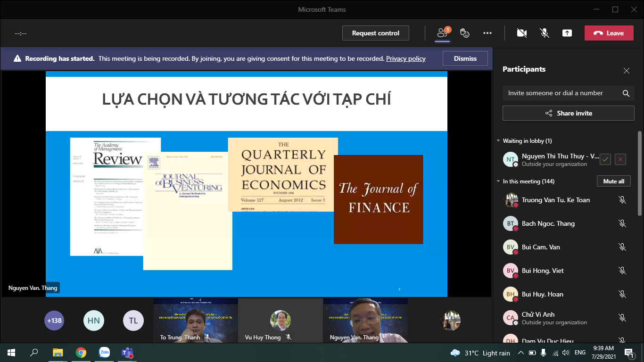This screenshot has height=362, width=644.
Task: Click the participants panel scrollbar
Action: [640, 173]
